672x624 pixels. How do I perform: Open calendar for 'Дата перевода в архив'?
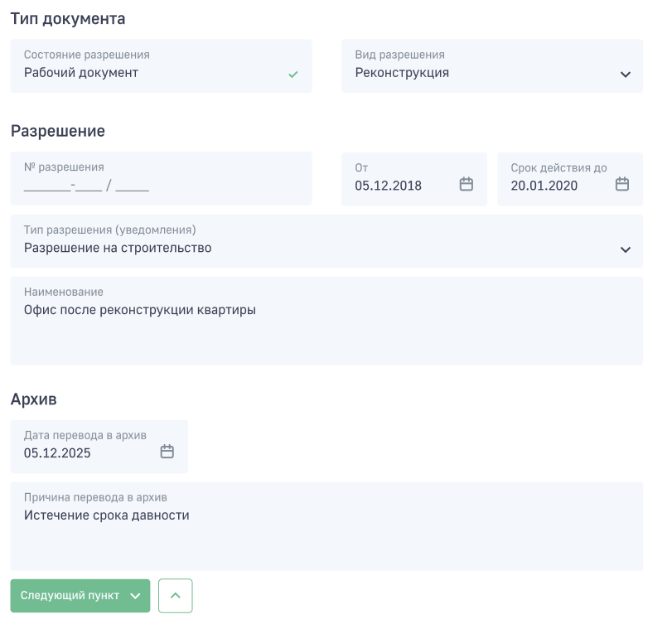click(167, 452)
